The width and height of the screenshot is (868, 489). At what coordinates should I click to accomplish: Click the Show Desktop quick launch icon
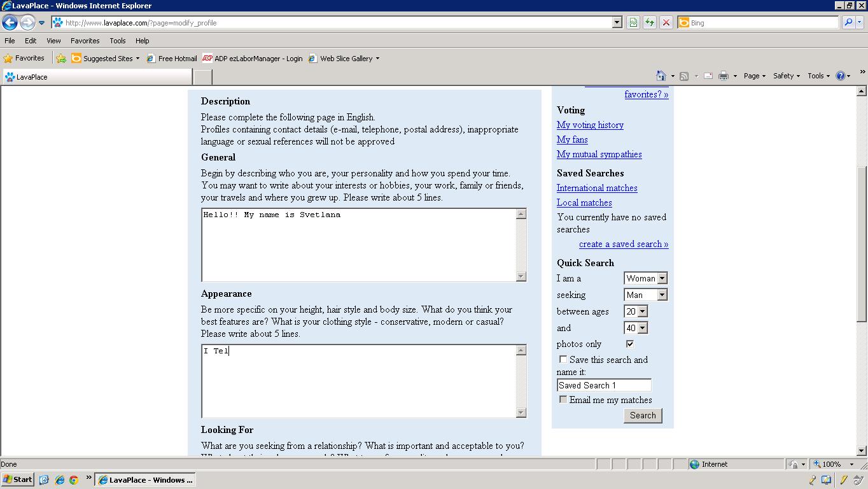pos(44,480)
